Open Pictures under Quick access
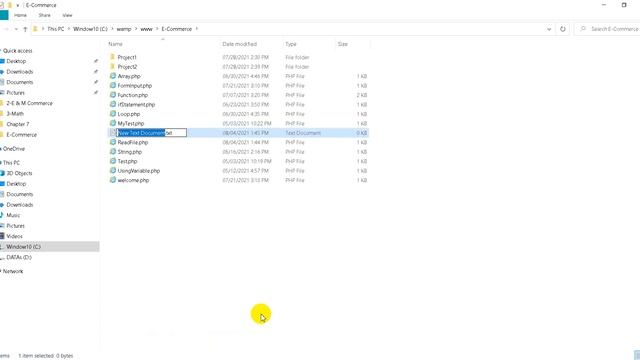The height and width of the screenshot is (360, 640). click(x=16, y=93)
